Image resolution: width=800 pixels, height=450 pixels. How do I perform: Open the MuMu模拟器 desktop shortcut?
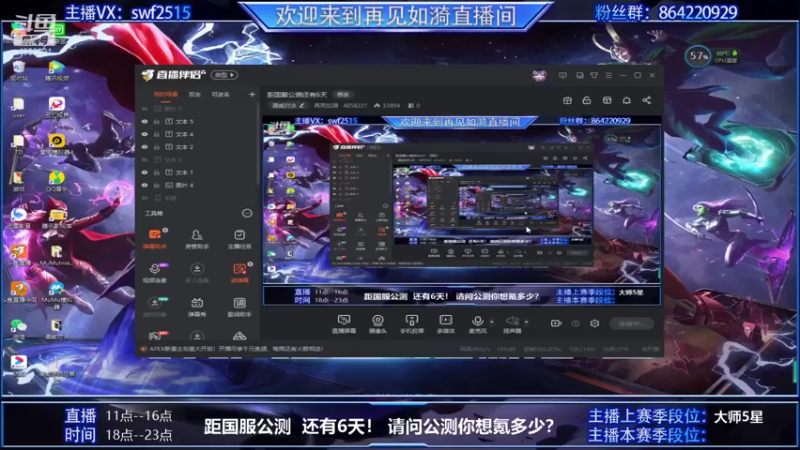tap(57, 295)
